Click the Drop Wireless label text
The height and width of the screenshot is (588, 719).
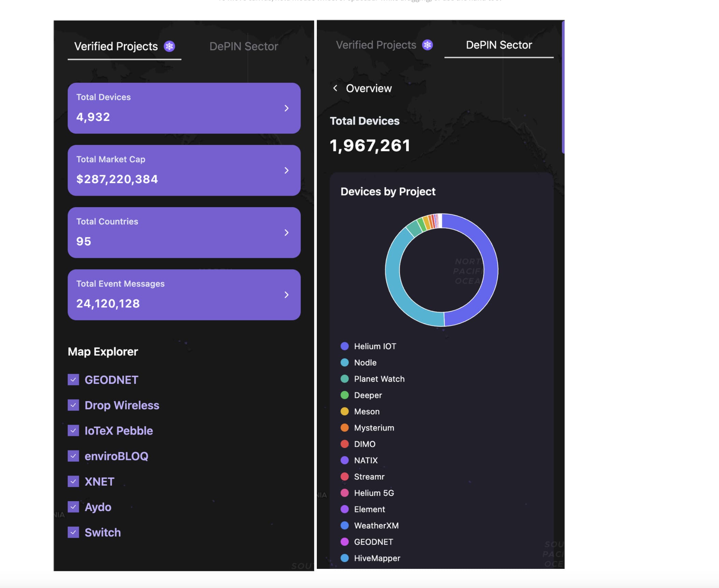click(x=122, y=405)
